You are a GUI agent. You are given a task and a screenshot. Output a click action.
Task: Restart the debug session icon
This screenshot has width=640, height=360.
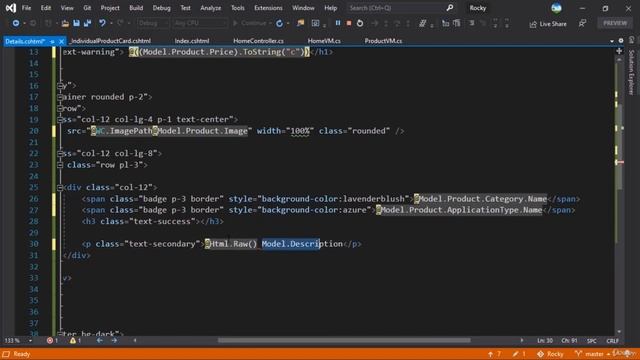[360, 23]
